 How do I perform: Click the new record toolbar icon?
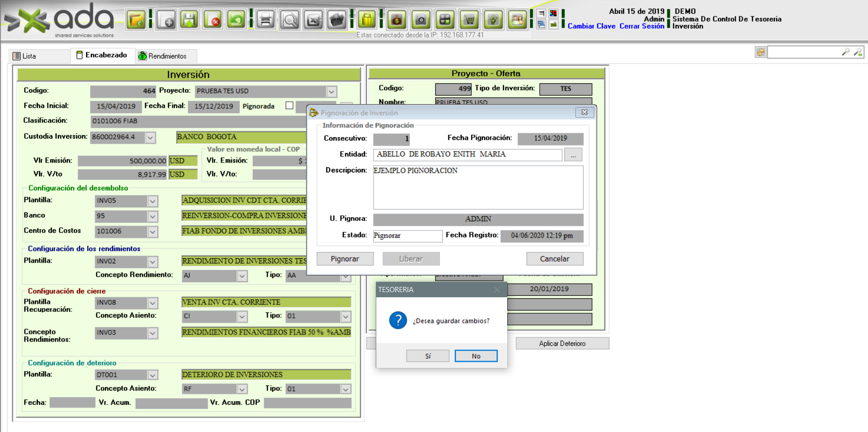coord(166,20)
